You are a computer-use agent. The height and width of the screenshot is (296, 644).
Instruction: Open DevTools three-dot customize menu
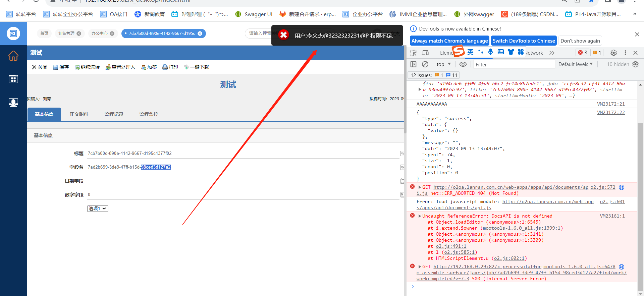(625, 53)
